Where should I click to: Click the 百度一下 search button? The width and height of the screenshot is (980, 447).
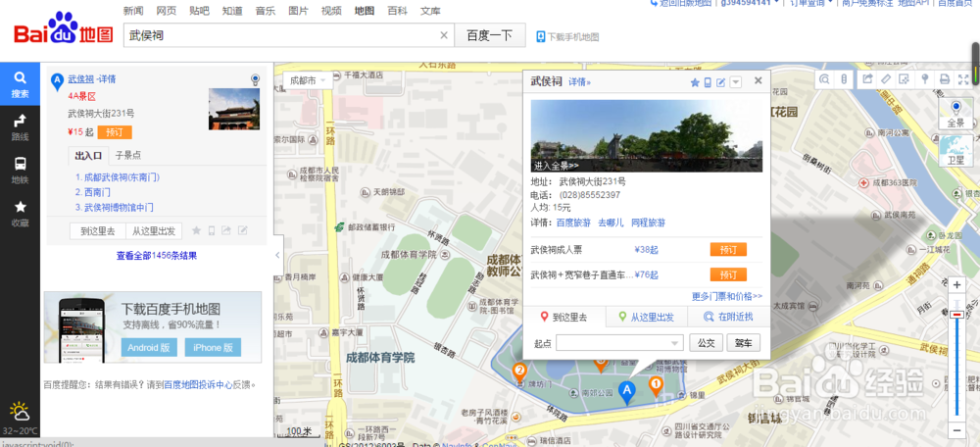(490, 35)
